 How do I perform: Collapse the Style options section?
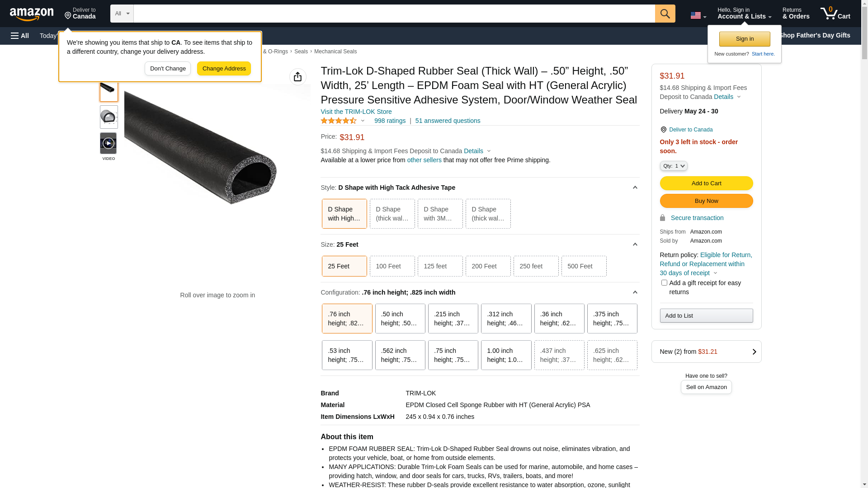click(635, 188)
